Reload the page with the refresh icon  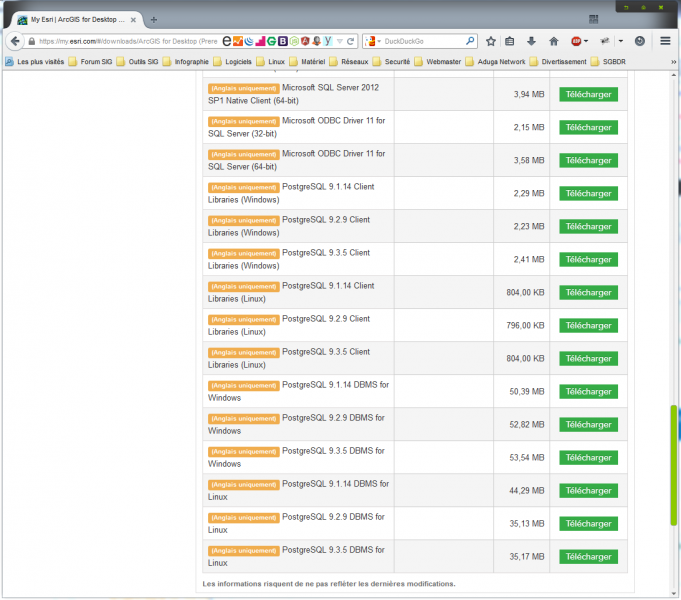pos(351,41)
